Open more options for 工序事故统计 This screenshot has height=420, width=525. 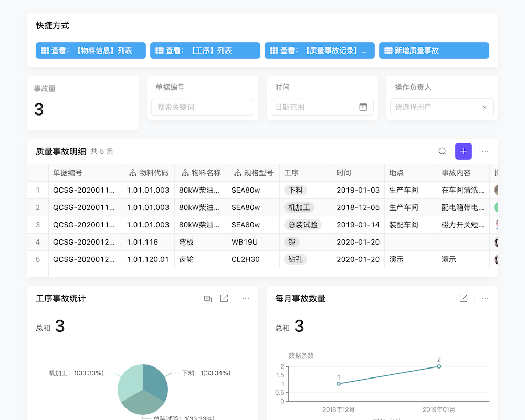(x=245, y=298)
